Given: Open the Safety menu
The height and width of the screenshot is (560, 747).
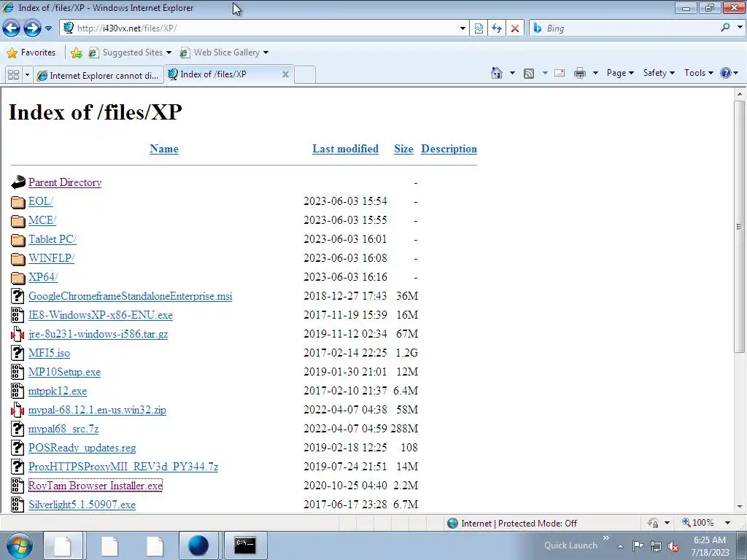Looking at the screenshot, I should (659, 73).
